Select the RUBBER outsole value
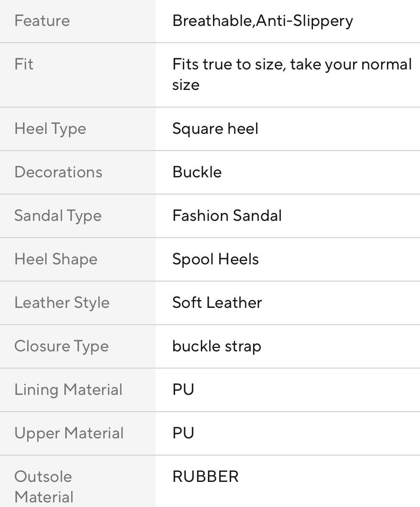Screen dimensions: 420x507 (x=205, y=476)
